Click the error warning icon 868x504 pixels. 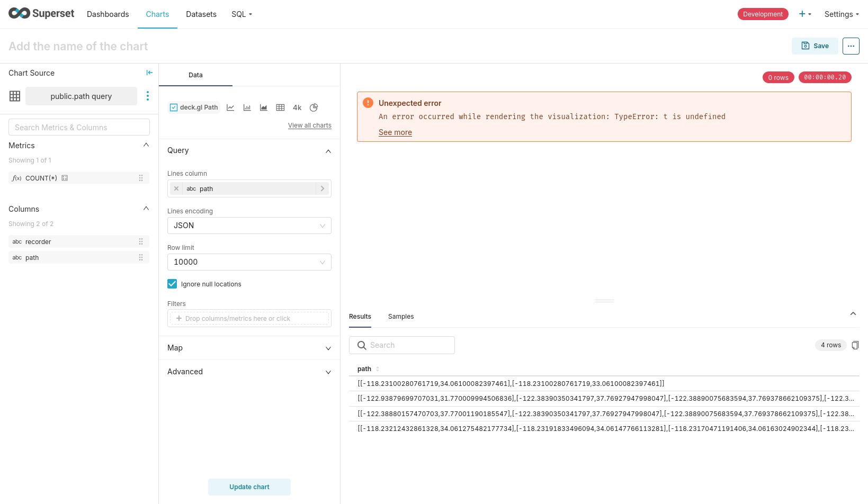tap(368, 103)
